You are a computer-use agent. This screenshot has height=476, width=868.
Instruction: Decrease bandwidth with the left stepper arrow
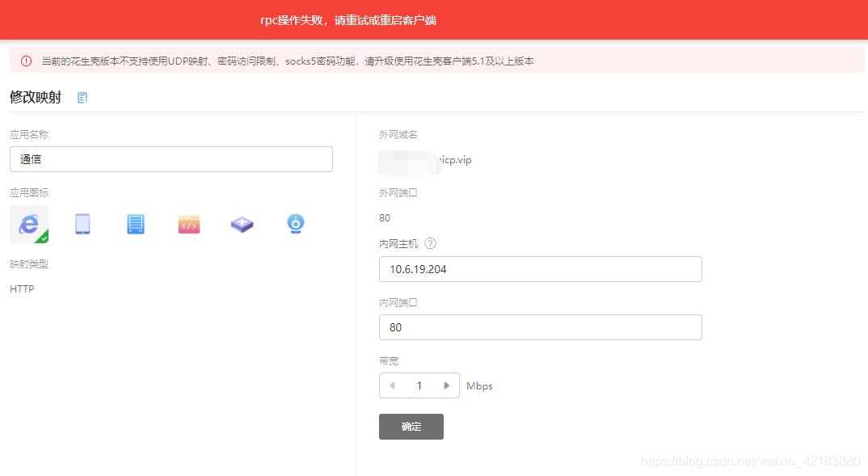[392, 385]
